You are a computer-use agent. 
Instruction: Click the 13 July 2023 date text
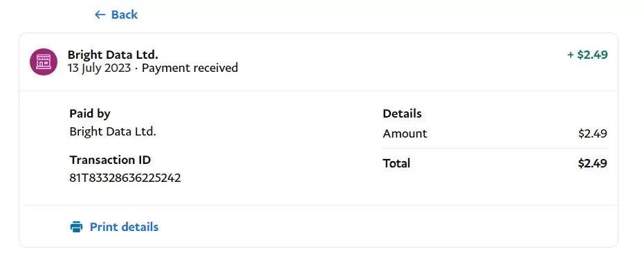(x=100, y=68)
